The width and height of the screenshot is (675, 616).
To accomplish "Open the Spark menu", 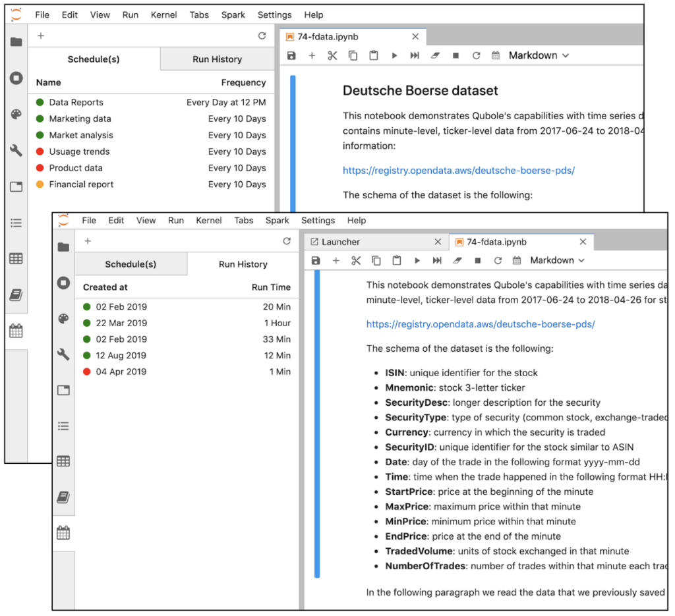I will pyautogui.click(x=277, y=220).
